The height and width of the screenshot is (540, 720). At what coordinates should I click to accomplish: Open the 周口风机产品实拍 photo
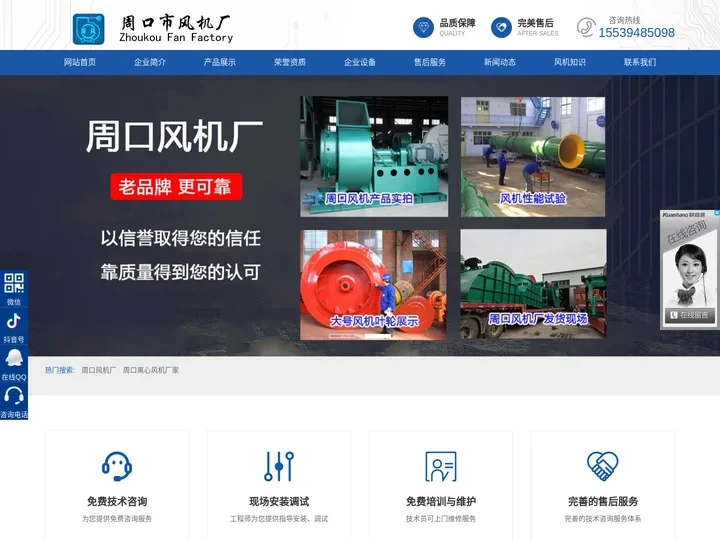[374, 156]
